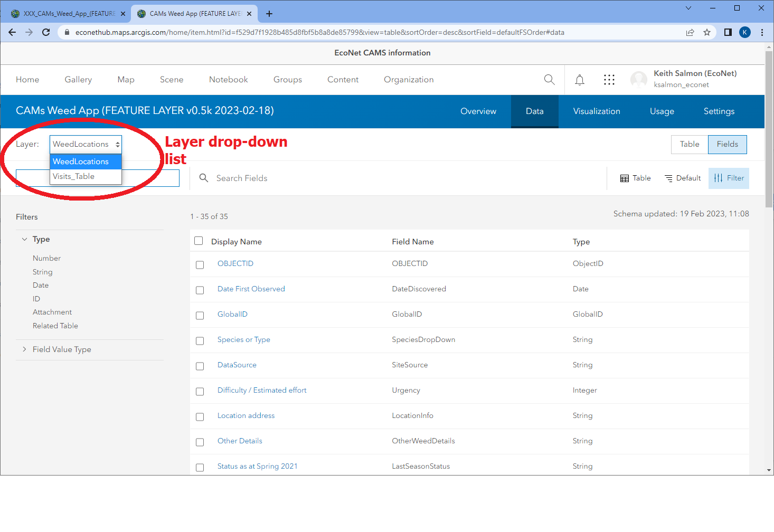Check the Other Details row checkbox
The width and height of the screenshot is (774, 532).
(200, 442)
